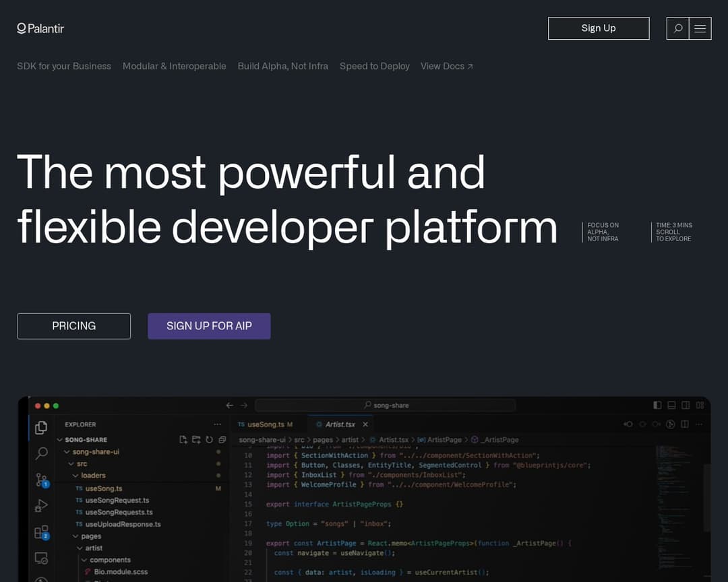This screenshot has width=728, height=582.
Task: Click the Palantir logo
Action: coord(40,28)
